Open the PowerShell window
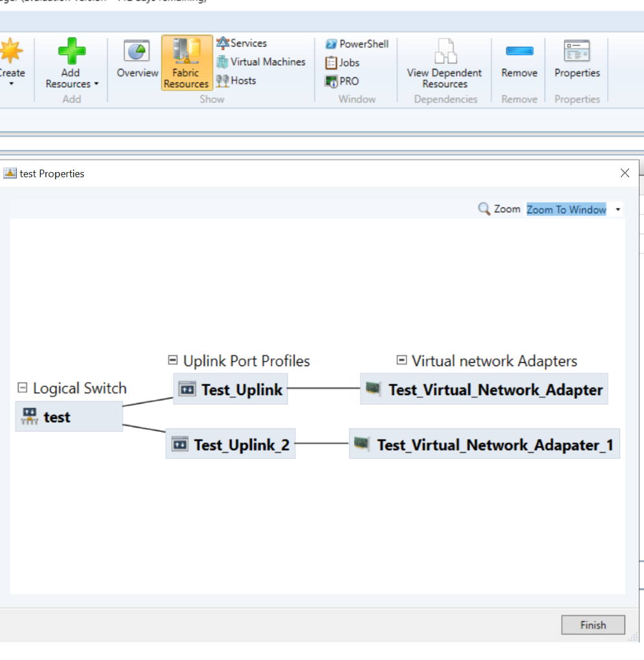Viewport: 644px width, 660px height. click(x=357, y=44)
